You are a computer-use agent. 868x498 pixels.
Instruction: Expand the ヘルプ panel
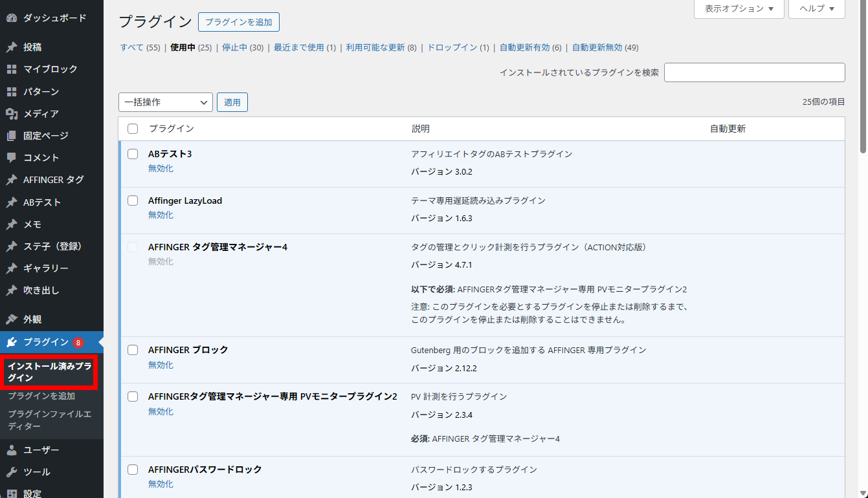point(817,9)
